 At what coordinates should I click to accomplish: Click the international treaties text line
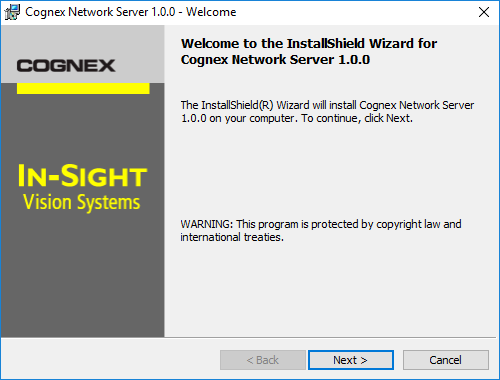[232, 237]
